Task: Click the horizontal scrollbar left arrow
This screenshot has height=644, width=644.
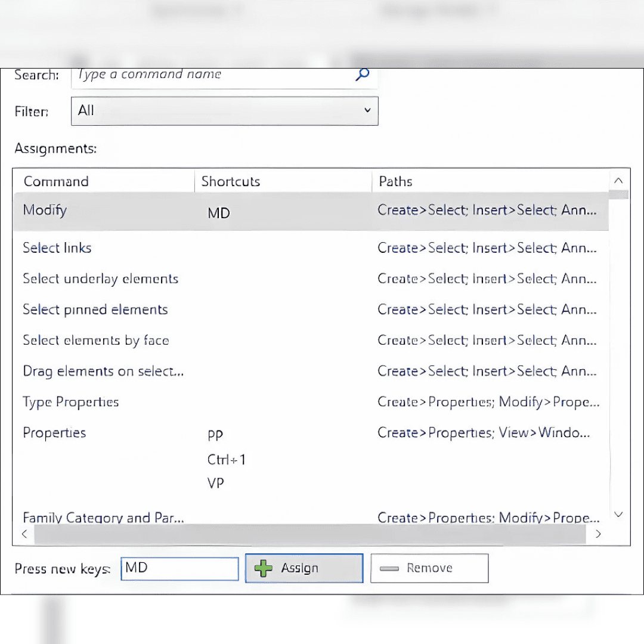Action: pos(24,534)
